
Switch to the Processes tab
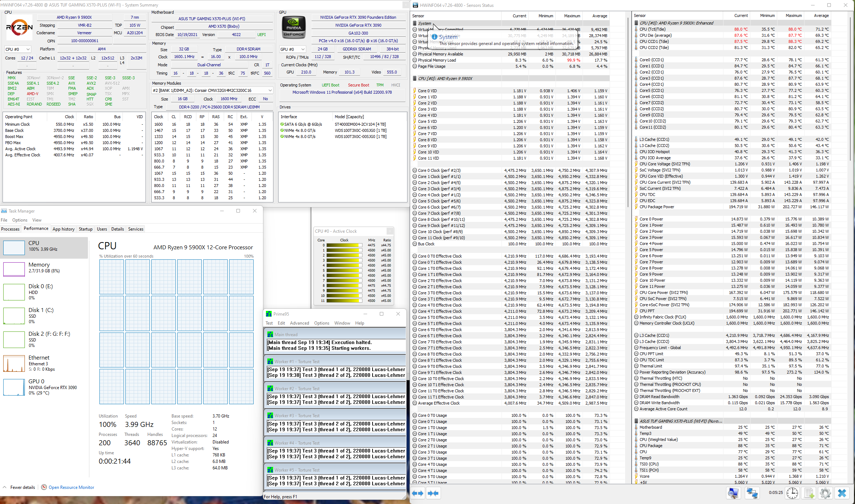10,229
